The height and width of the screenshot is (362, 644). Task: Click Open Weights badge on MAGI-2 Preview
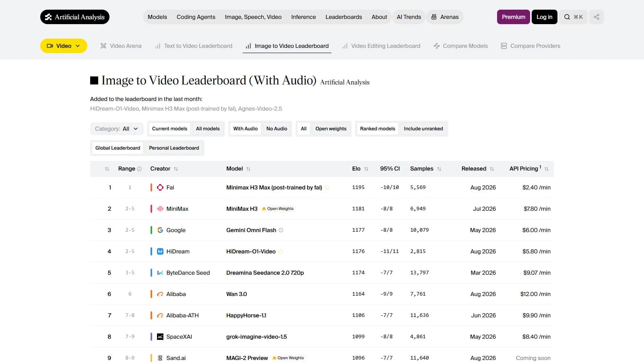pyautogui.click(x=288, y=358)
